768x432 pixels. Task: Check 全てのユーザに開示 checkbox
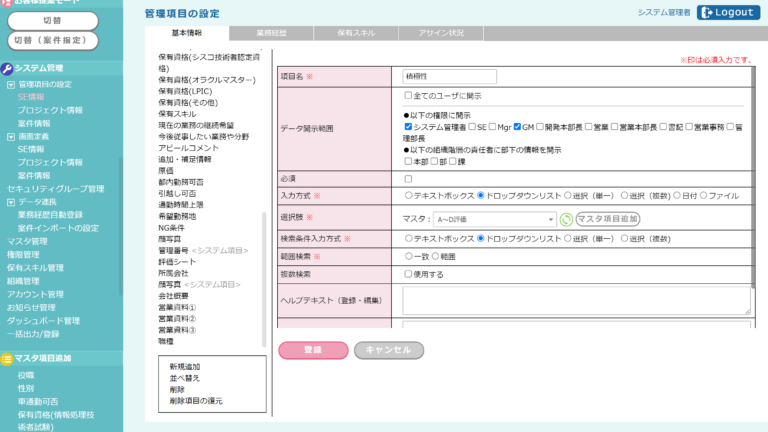pos(408,96)
